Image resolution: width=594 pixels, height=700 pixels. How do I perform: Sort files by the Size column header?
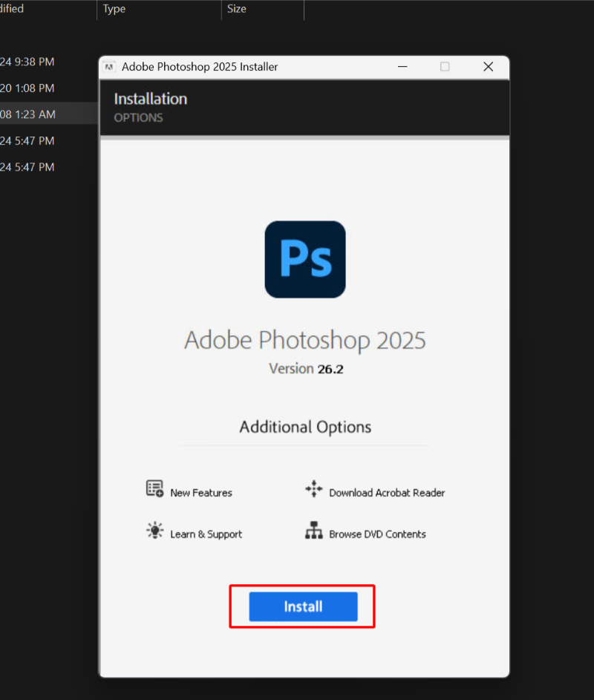tap(237, 9)
